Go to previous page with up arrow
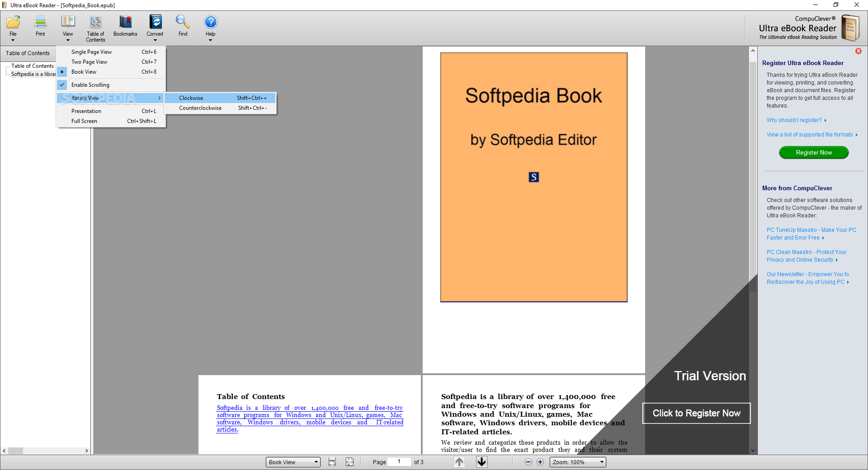 click(459, 462)
